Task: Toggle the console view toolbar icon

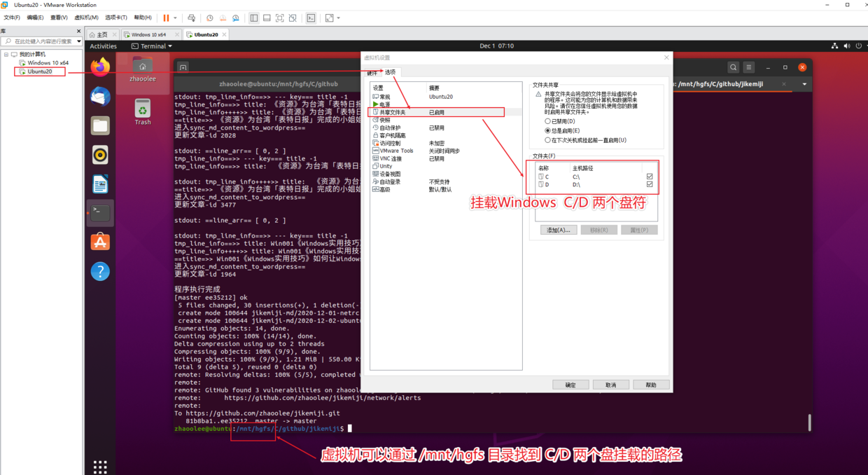Action: pyautogui.click(x=311, y=18)
